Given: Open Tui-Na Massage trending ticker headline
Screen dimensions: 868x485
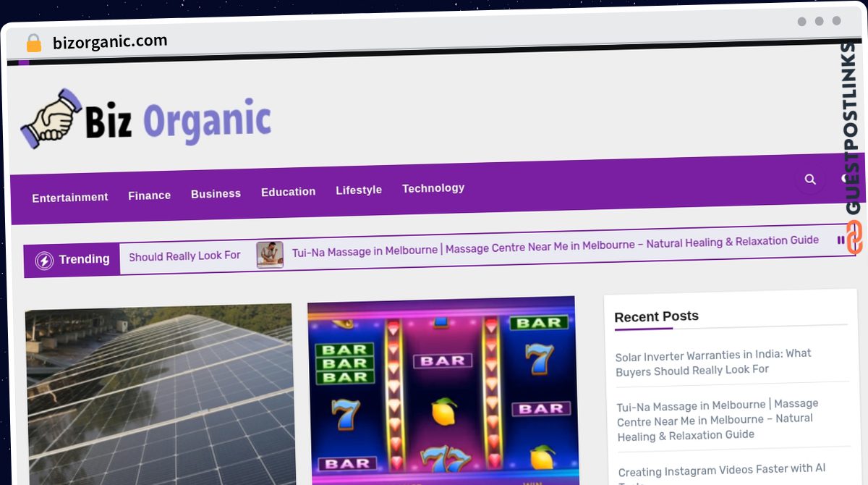Looking at the screenshot, I should pyautogui.click(x=556, y=246).
